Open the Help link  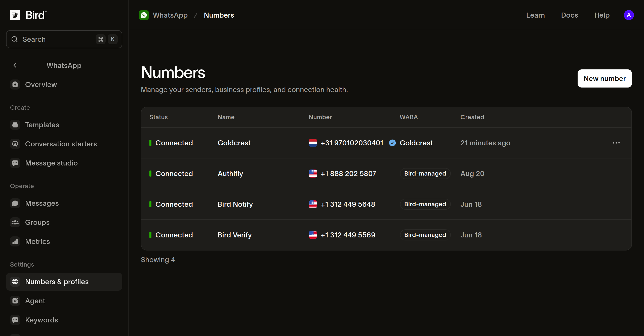click(602, 15)
